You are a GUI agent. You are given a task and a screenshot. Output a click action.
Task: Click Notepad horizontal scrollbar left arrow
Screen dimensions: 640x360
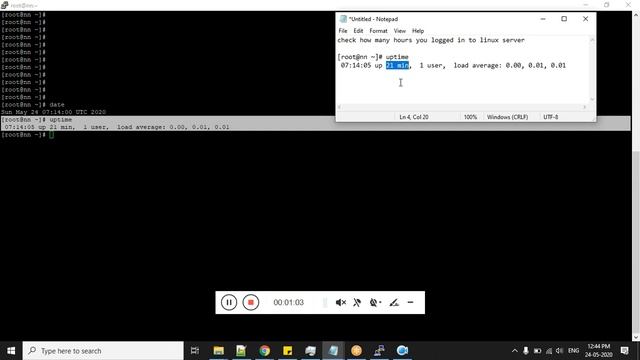(x=339, y=107)
